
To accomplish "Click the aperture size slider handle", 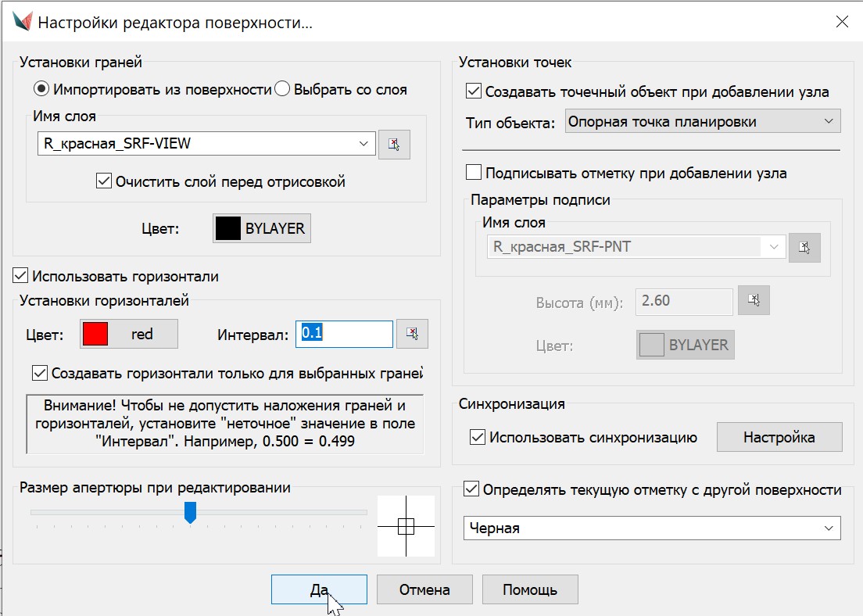I will click(x=189, y=513).
